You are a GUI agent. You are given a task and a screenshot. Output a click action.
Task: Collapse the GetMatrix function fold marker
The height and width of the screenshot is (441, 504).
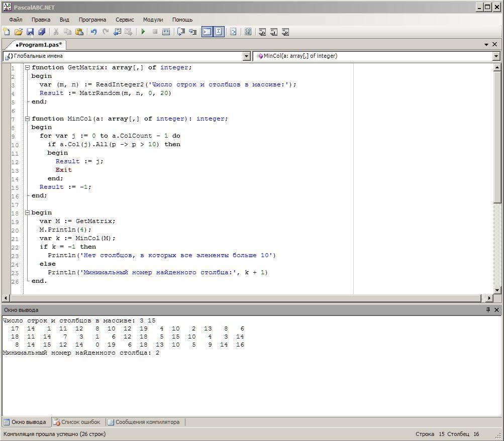point(28,67)
